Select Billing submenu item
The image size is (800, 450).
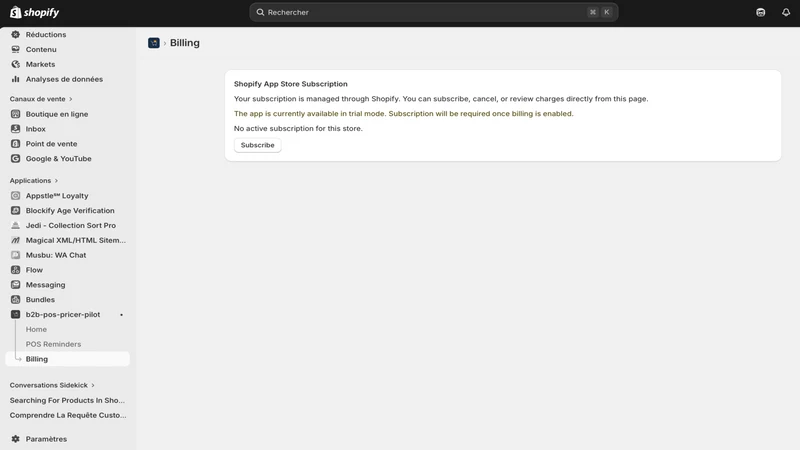click(x=67, y=359)
